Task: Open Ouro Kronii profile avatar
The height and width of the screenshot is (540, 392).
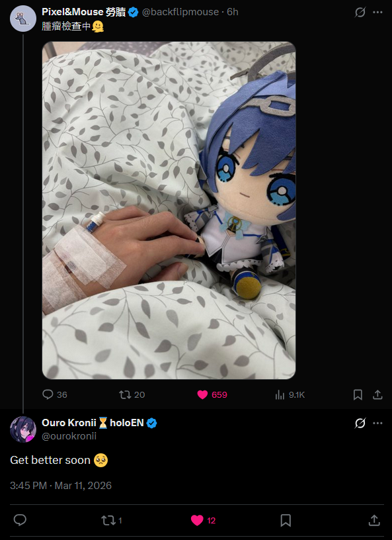Action: click(23, 429)
